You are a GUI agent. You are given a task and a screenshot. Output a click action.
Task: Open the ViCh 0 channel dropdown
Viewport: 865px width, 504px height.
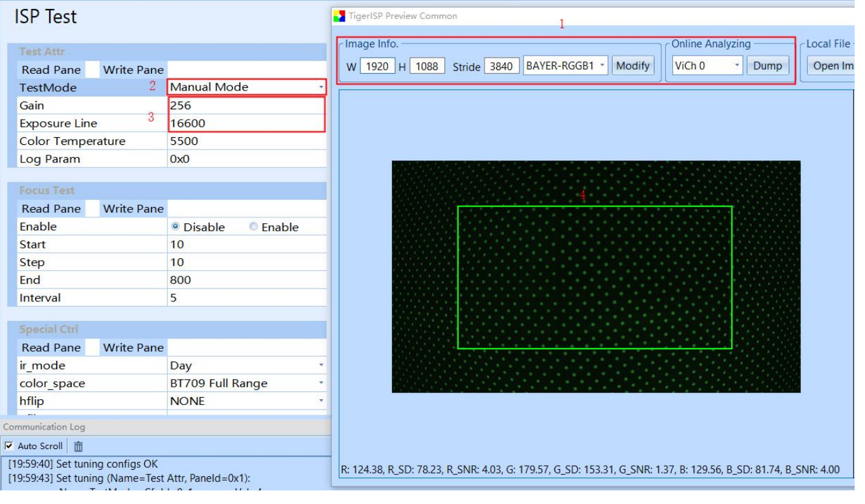point(736,65)
